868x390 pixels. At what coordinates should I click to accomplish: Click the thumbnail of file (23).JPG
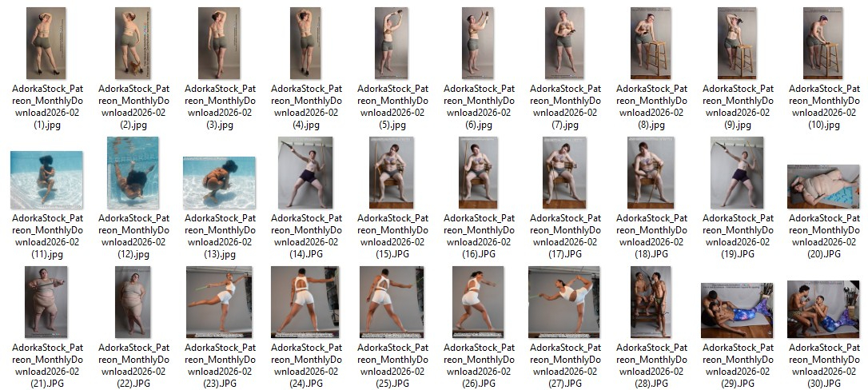(x=219, y=302)
